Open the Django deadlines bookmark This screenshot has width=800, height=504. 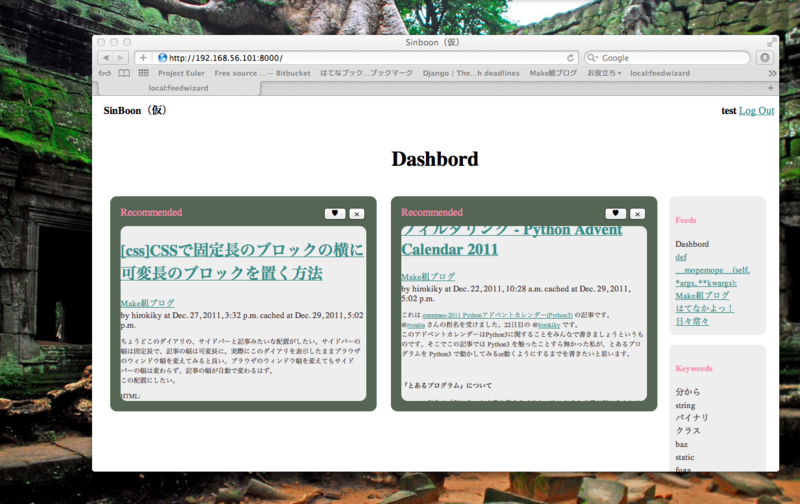coord(471,73)
